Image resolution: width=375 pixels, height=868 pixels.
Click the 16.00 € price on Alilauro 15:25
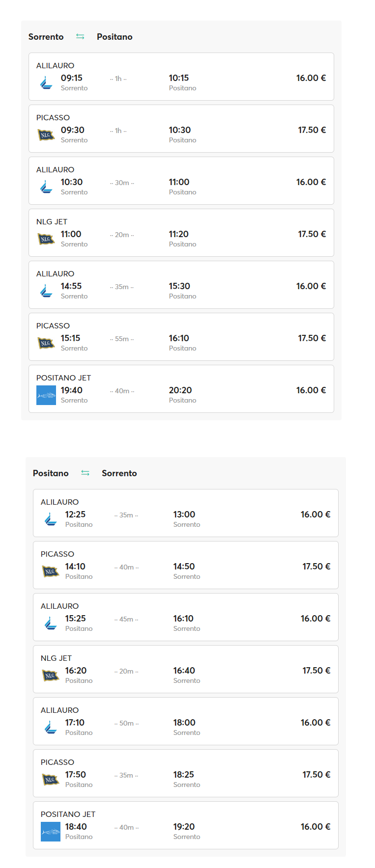click(x=316, y=619)
